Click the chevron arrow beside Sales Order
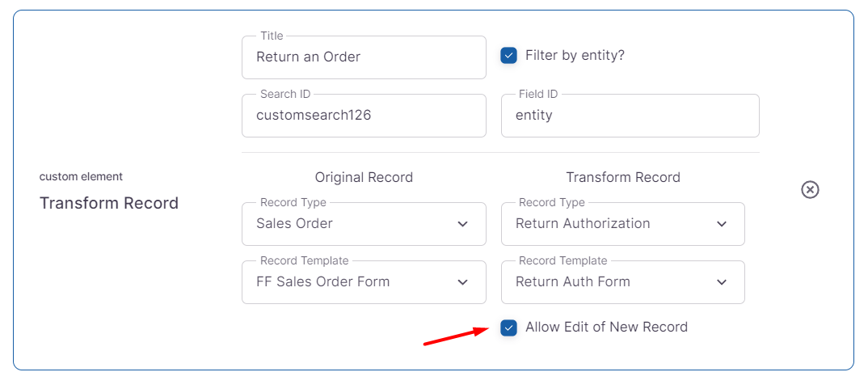The image size is (868, 389). pyautogui.click(x=462, y=224)
